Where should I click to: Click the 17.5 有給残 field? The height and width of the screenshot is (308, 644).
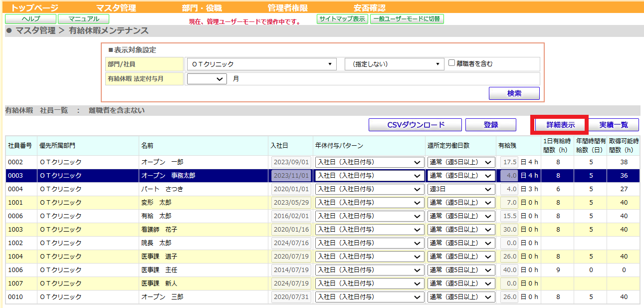click(509, 162)
